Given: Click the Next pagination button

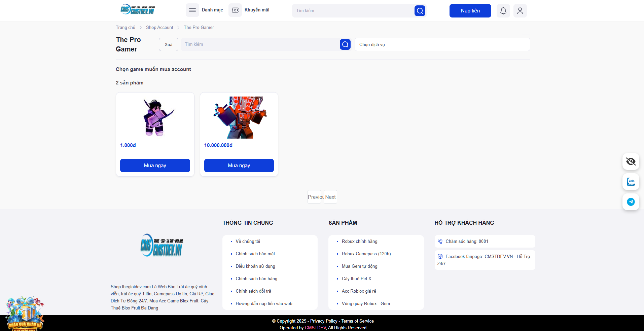Looking at the screenshot, I should click(x=330, y=197).
